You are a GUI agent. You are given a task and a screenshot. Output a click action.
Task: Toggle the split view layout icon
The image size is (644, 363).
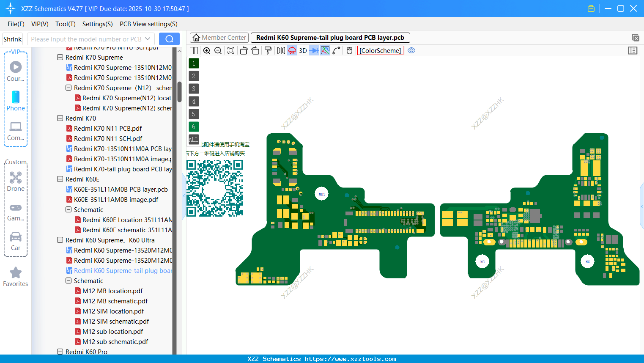(x=194, y=51)
